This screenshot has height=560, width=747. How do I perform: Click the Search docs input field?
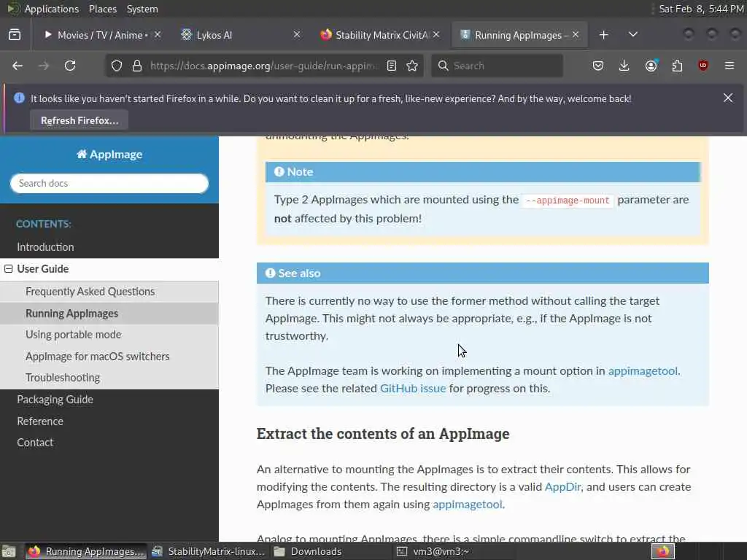[x=109, y=183]
